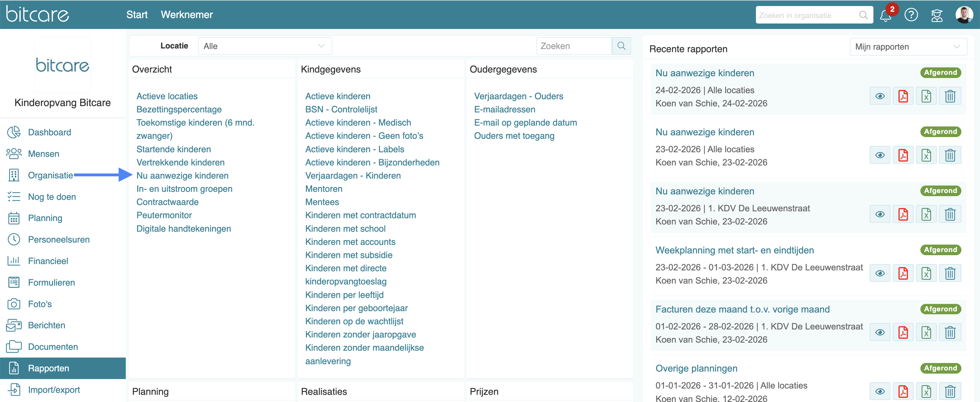Open Import/export in the sidebar

[54, 390]
